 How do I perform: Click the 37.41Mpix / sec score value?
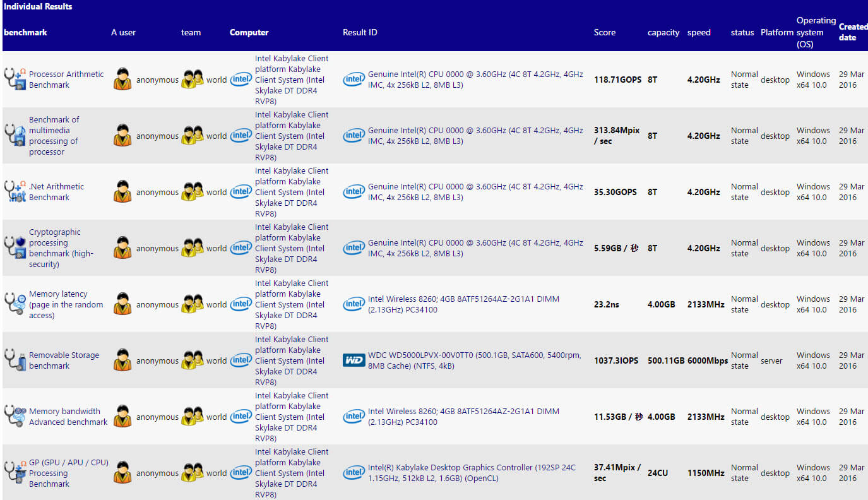coord(617,473)
